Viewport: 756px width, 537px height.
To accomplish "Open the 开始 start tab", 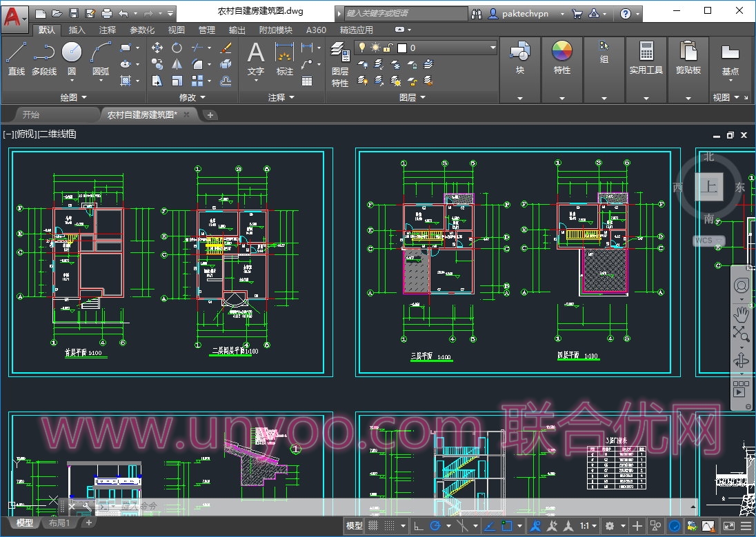I will point(31,114).
